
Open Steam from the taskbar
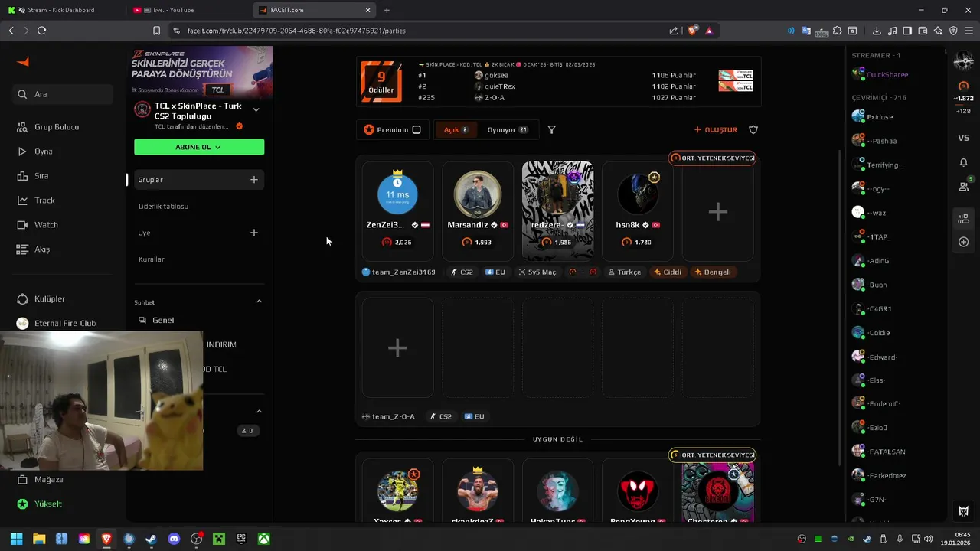coord(152,539)
